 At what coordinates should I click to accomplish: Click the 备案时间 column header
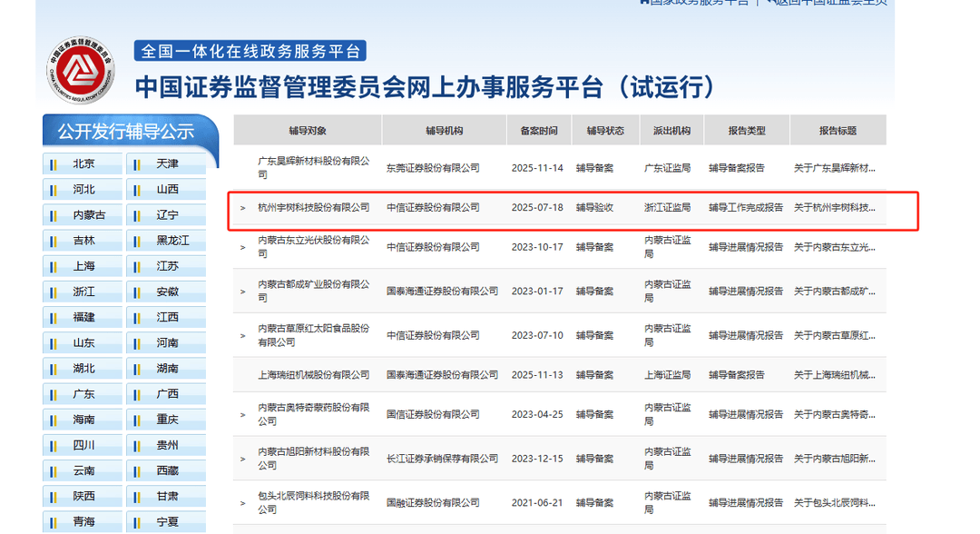pos(539,131)
